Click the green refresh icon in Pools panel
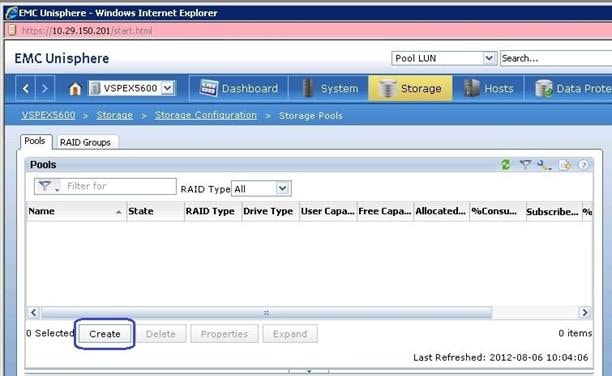Viewport: 612px width, 376px height. 506,165
